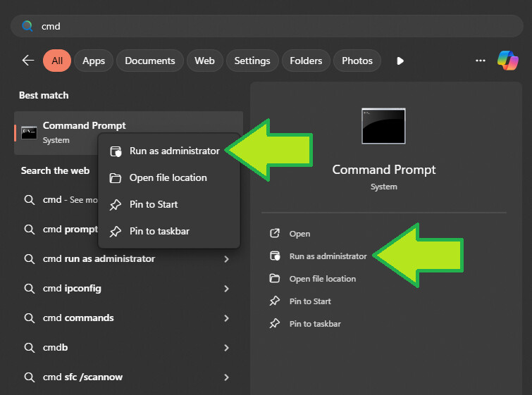Image resolution: width=532 pixels, height=395 pixels.
Task: Select Open file location in the context menu
Action: 169,177
